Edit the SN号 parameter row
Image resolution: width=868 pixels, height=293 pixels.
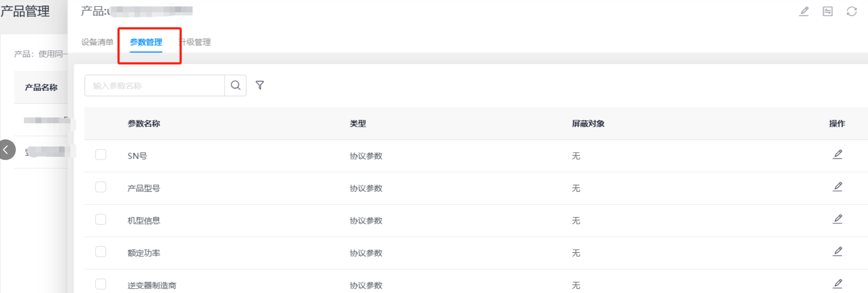point(837,154)
